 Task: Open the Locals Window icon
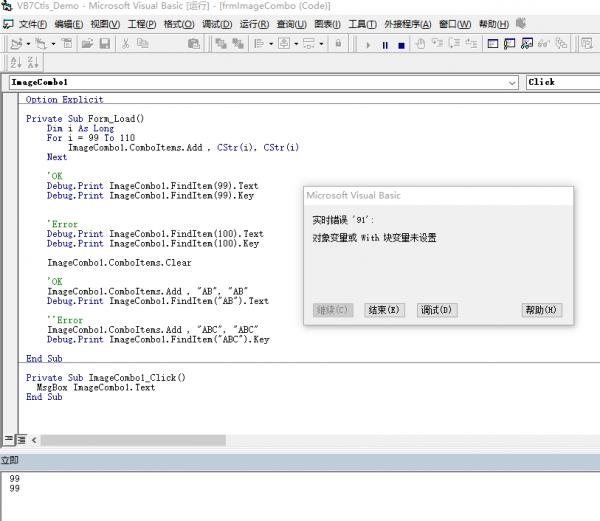tap(493, 44)
